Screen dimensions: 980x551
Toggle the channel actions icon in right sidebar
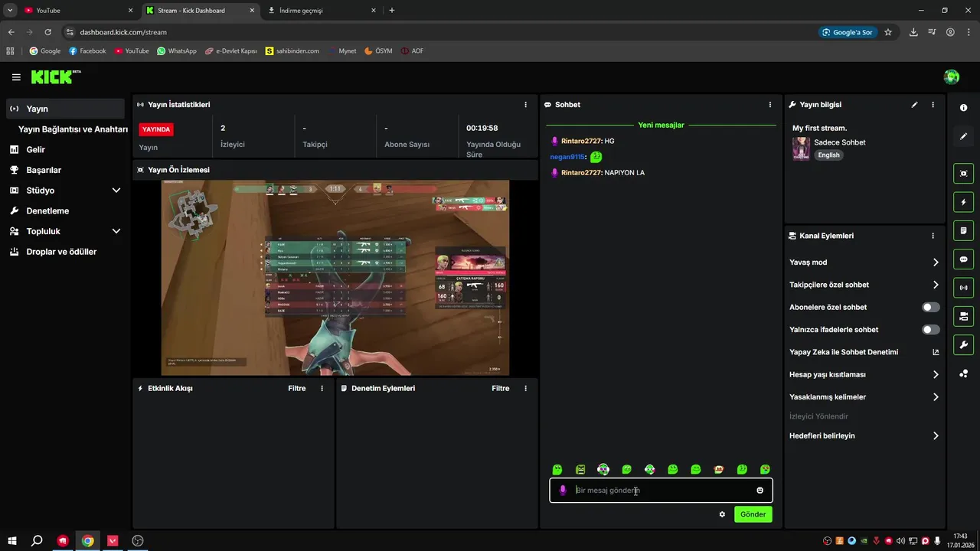963,316
